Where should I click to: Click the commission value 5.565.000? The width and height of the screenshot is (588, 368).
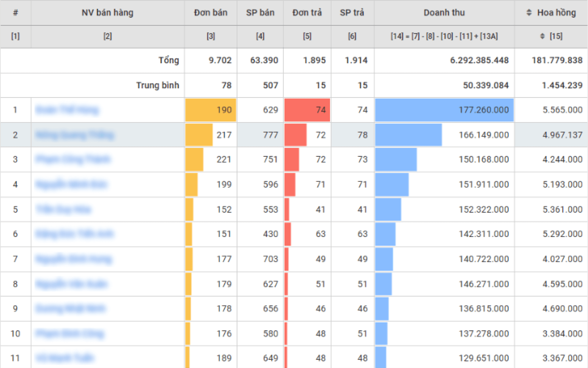562,110
